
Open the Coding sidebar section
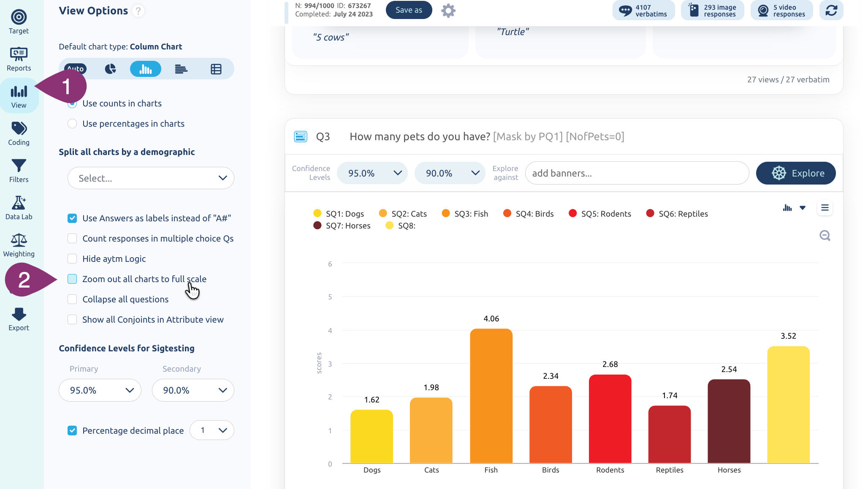click(x=19, y=133)
